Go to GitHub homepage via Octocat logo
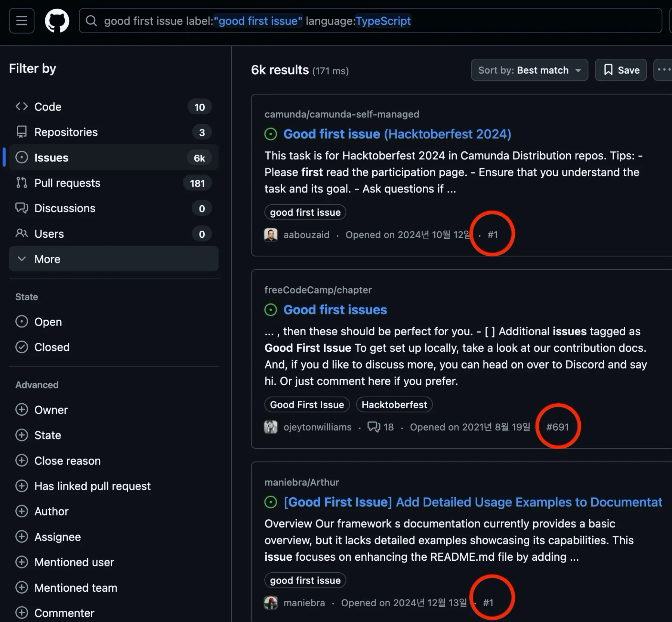This screenshot has height=622, width=672. click(57, 21)
